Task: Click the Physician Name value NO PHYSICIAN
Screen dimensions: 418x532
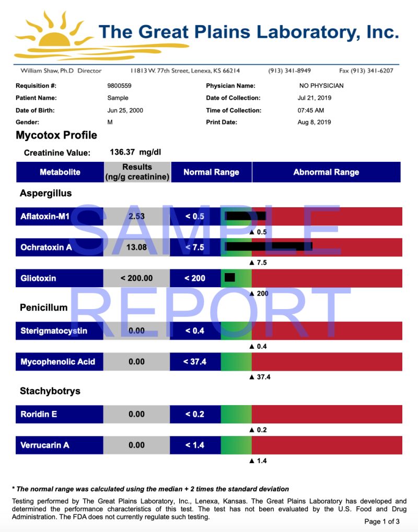Action: 321,86
